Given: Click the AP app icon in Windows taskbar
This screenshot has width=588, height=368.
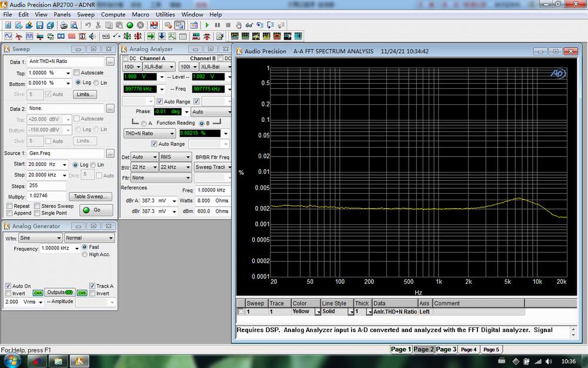Looking at the screenshot, I should pos(79,362).
